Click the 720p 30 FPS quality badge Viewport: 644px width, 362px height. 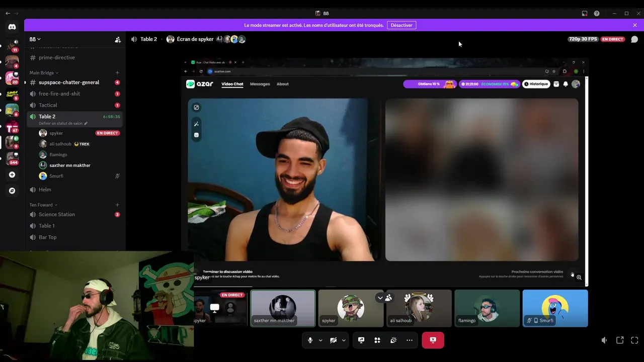(583, 39)
